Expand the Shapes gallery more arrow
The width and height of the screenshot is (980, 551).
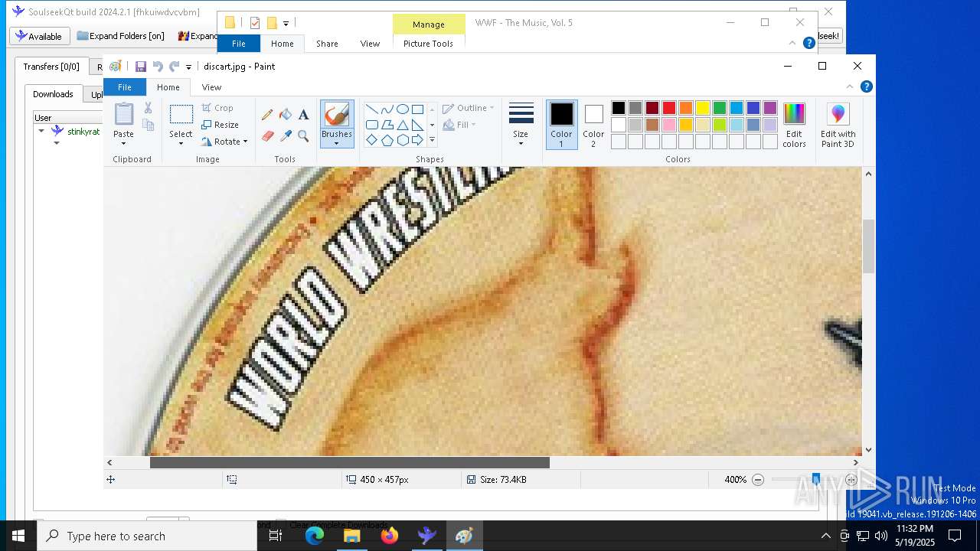pyautogui.click(x=432, y=140)
